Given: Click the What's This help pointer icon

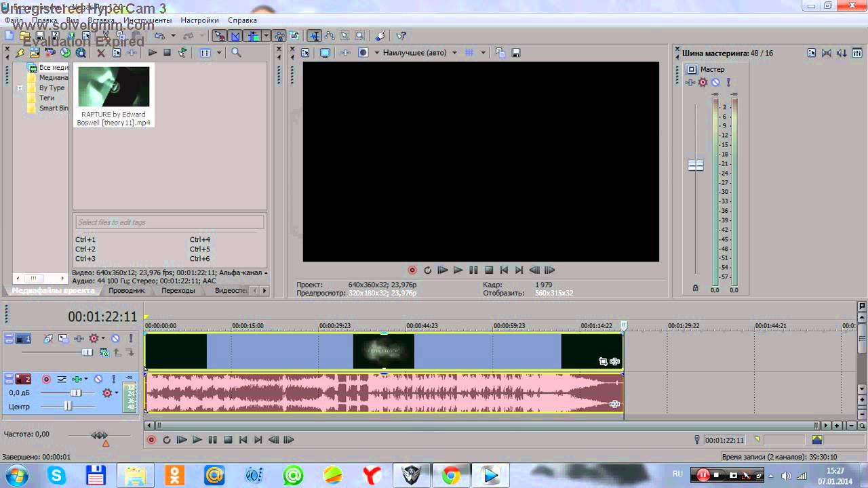Looking at the screenshot, I should pyautogui.click(x=401, y=35).
